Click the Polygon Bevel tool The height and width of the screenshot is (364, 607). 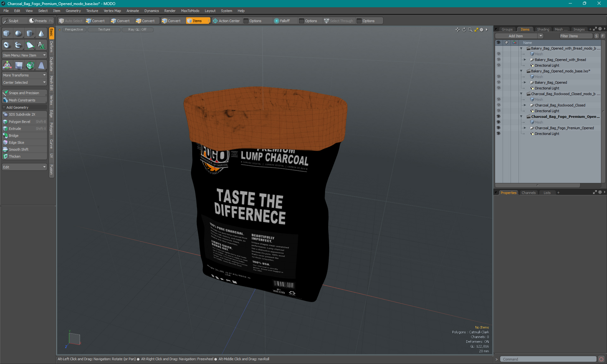[x=24, y=122]
